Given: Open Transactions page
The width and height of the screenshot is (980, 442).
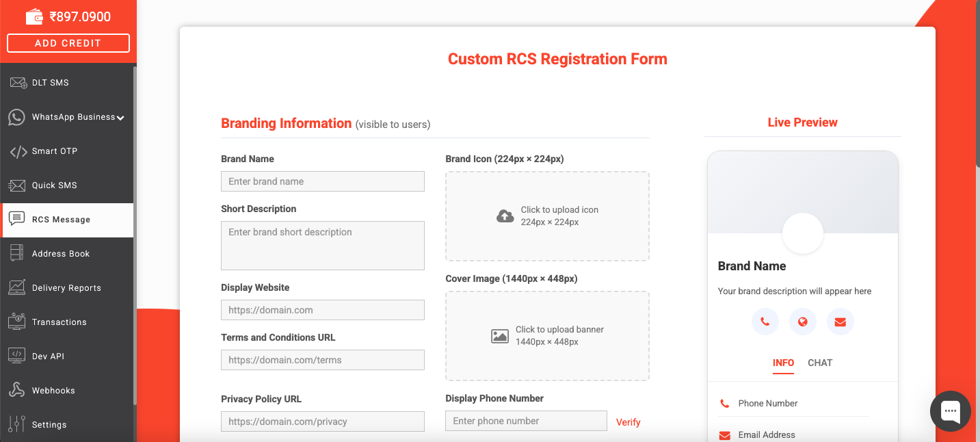Looking at the screenshot, I should click(x=67, y=322).
